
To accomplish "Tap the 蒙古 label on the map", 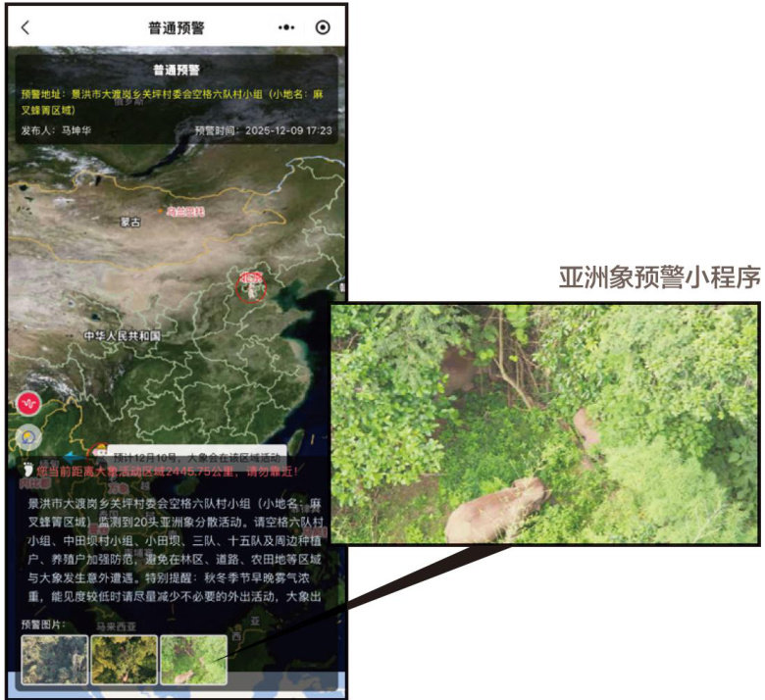I will [130, 223].
